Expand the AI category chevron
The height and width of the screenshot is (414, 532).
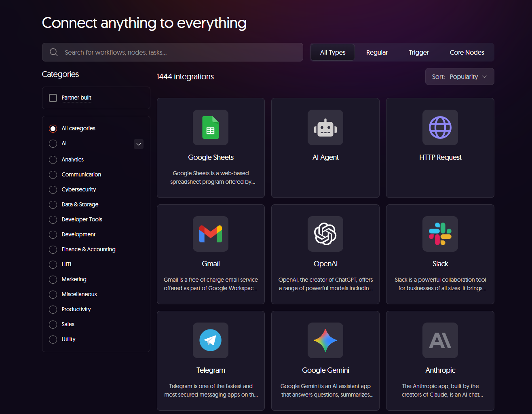139,144
